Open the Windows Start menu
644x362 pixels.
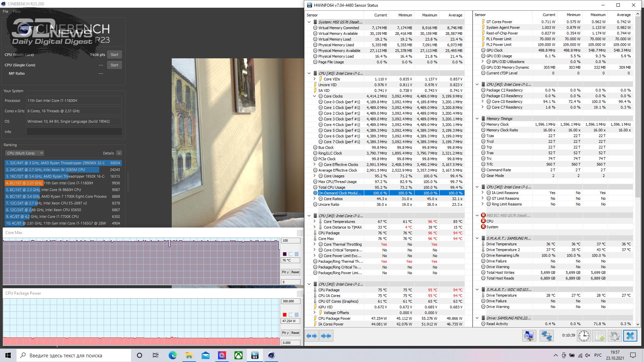coord(8,355)
